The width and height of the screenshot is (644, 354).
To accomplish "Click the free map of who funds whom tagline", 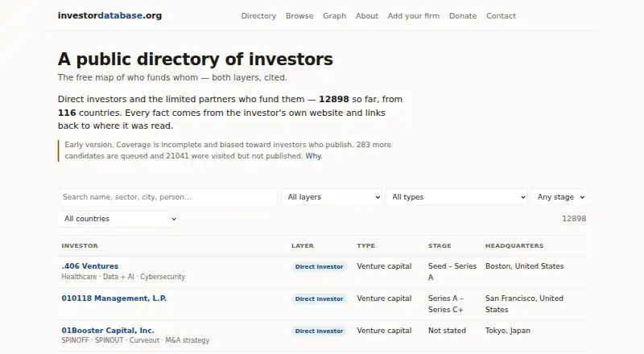I will (172, 77).
